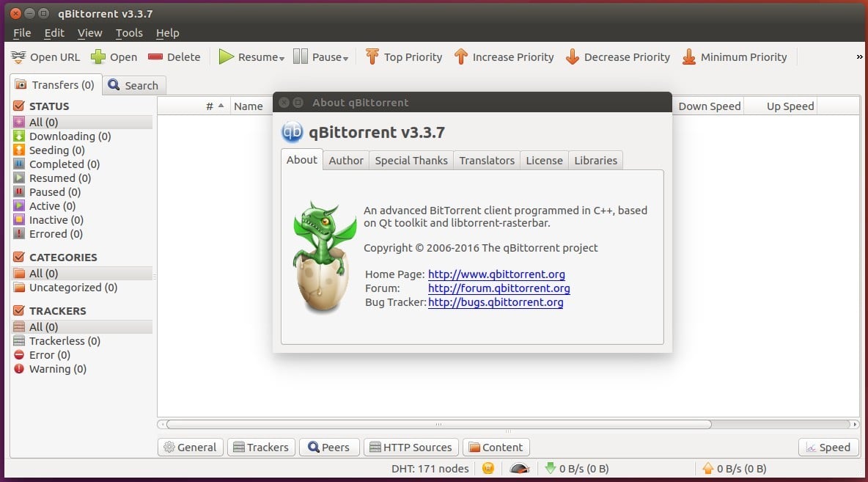Image resolution: width=868 pixels, height=482 pixels.
Task: Click the Pause bars icon
Action: coord(300,56)
